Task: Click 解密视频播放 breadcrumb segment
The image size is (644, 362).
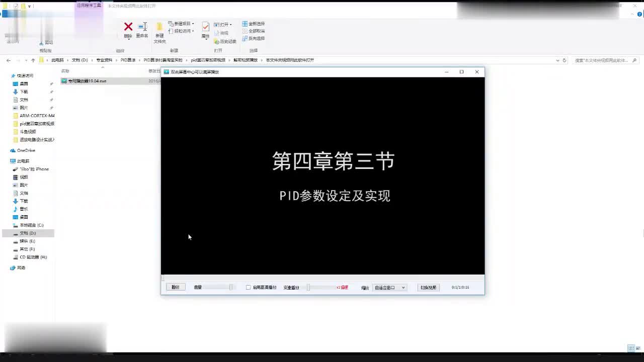Action: 246,60
